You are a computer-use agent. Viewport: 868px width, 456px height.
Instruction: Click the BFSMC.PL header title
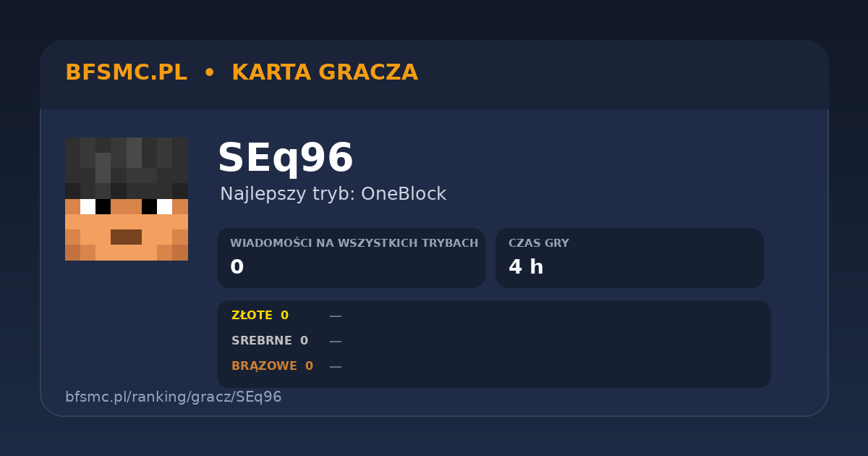point(126,73)
